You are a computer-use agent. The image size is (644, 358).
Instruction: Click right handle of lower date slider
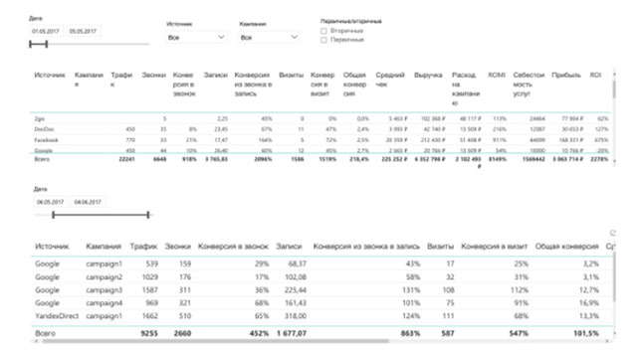(x=148, y=215)
